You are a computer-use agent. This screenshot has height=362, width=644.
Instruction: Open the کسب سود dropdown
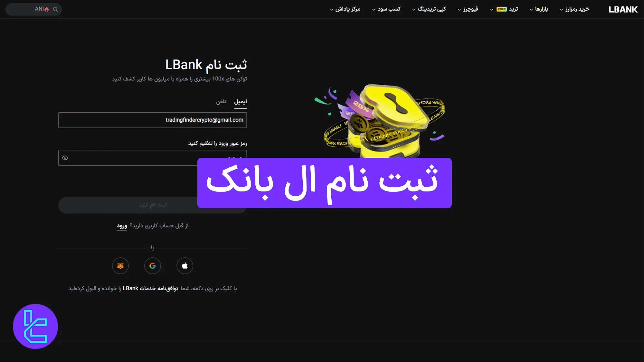(389, 9)
